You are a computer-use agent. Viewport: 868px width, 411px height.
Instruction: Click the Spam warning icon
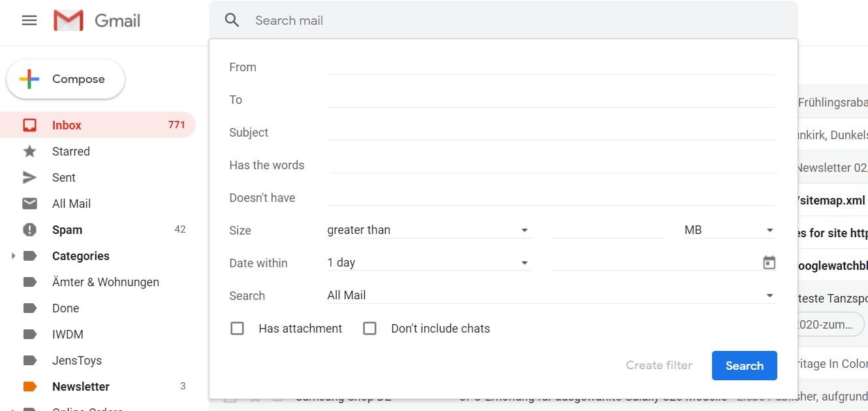tap(29, 230)
